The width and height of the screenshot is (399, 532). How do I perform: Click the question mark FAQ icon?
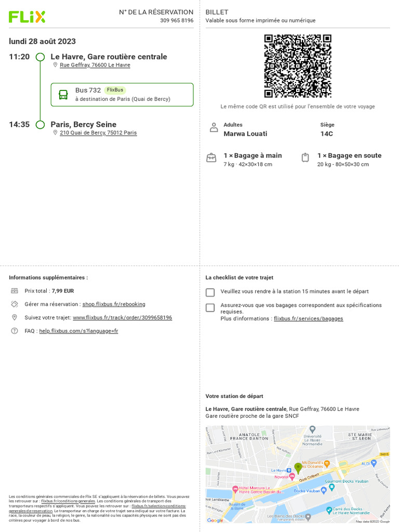pyautogui.click(x=14, y=331)
